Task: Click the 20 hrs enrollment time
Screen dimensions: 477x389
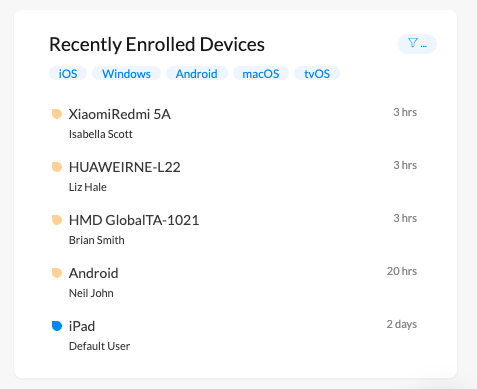Action: 402,271
